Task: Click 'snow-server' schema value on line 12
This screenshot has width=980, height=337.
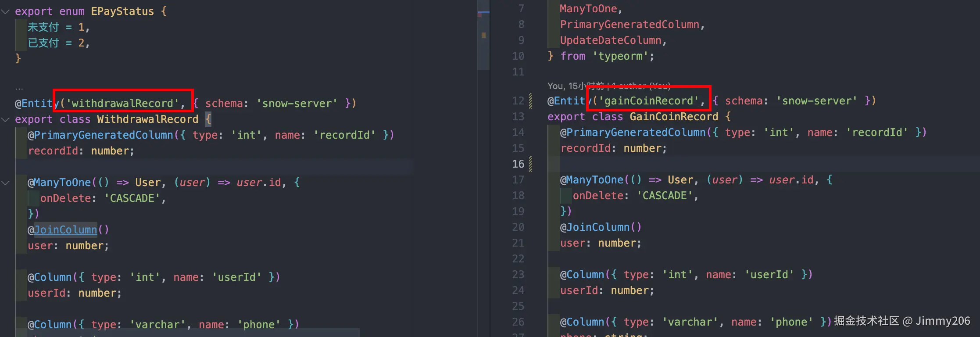Action: coord(817,101)
